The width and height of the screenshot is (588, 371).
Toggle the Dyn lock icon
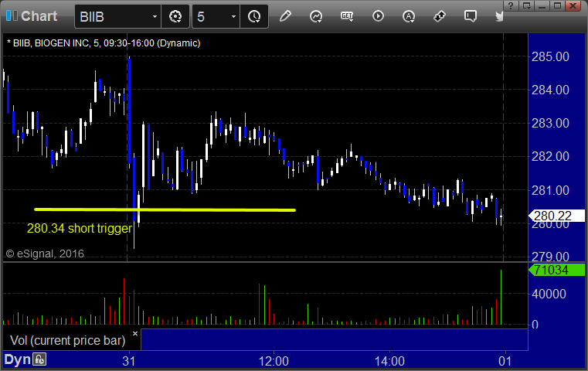tap(39, 359)
